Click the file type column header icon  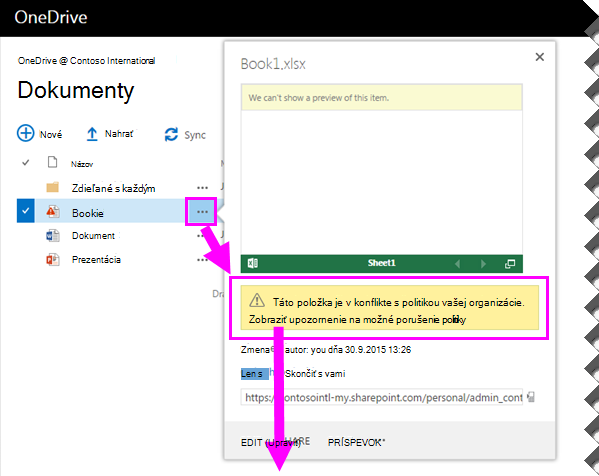[52, 162]
